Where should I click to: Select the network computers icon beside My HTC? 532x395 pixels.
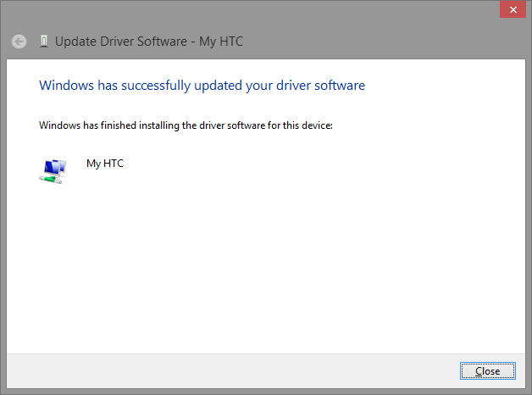click(53, 171)
